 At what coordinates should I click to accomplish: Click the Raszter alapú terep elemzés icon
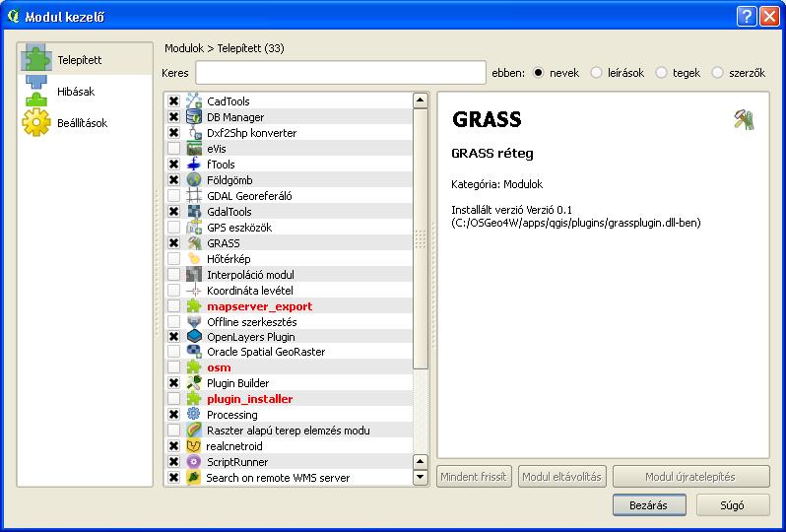(x=194, y=431)
